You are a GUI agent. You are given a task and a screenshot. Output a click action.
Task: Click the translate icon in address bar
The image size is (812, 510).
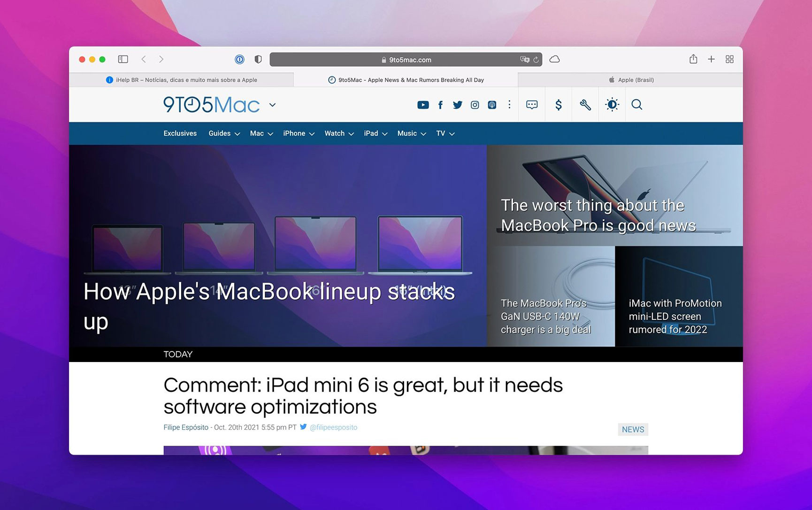pyautogui.click(x=524, y=60)
